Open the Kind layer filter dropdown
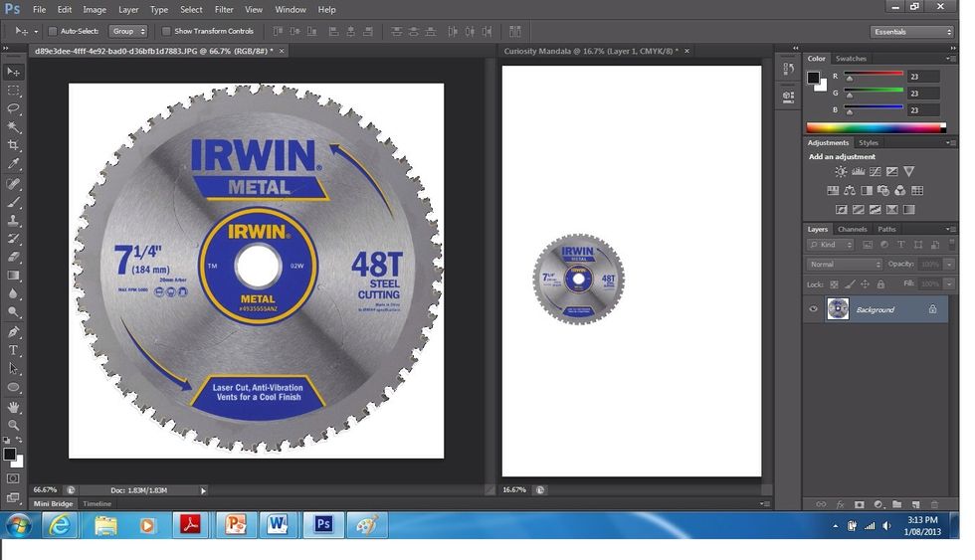975x560 pixels. click(831, 245)
